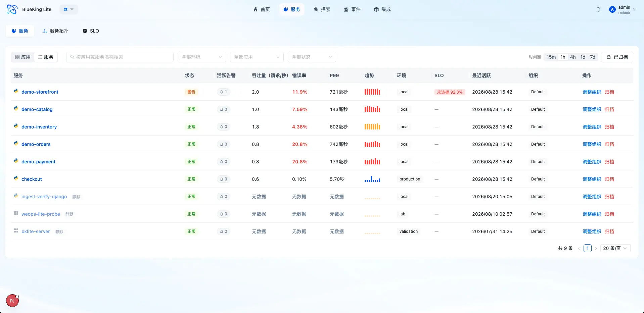Click demo-storefront active alert bell badge
Image resolution: width=644 pixels, height=313 pixels.
(224, 92)
